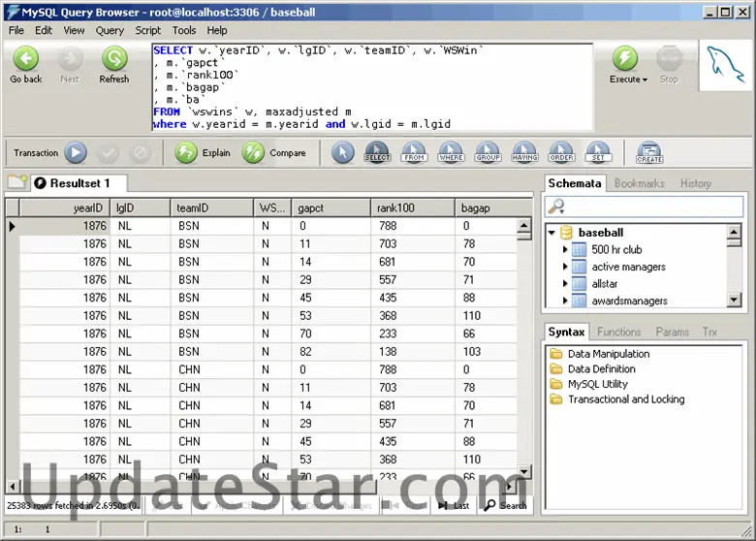Click the schemata search magnifier icon
Viewport: 756px width, 541px height.
coord(556,207)
